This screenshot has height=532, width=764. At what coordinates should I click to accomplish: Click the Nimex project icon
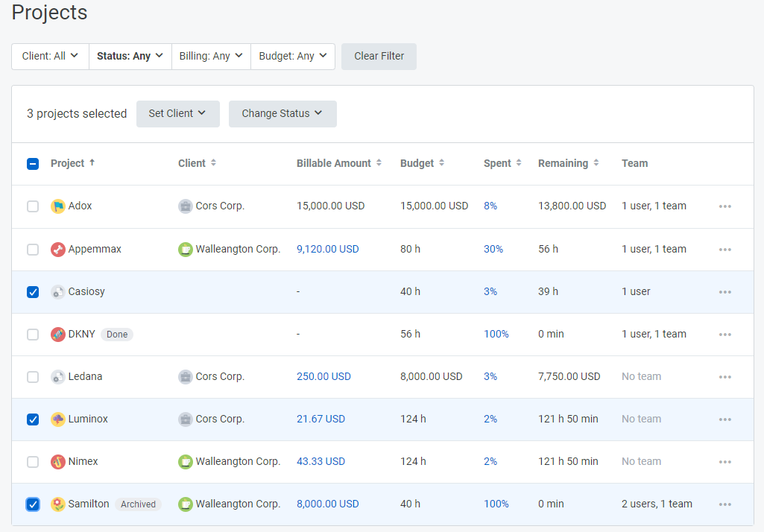click(58, 461)
